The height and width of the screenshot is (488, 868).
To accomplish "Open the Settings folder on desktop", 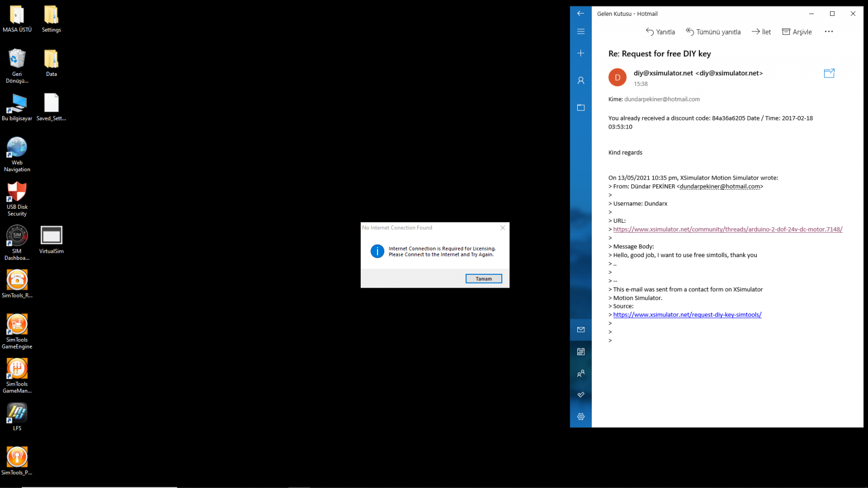I will click(x=52, y=18).
